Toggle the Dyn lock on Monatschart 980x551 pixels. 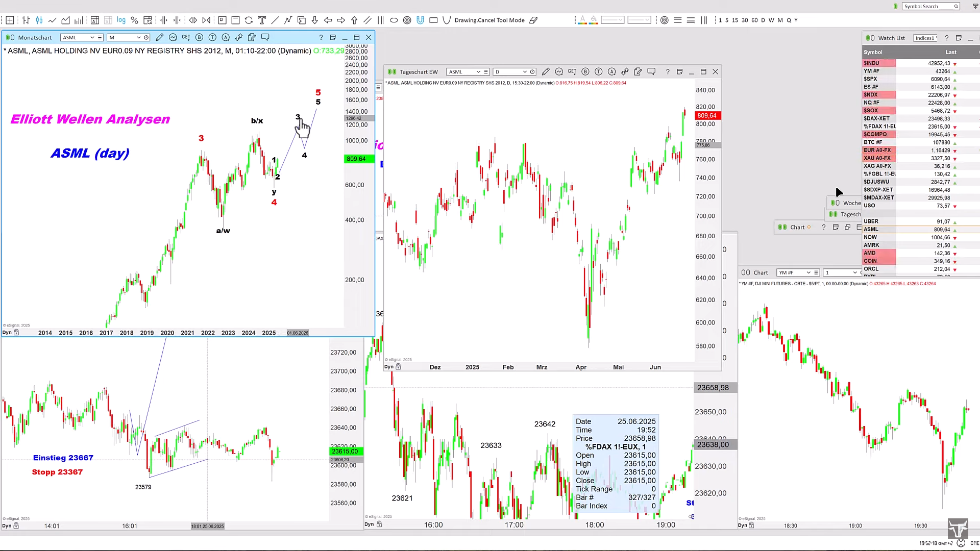16,333
